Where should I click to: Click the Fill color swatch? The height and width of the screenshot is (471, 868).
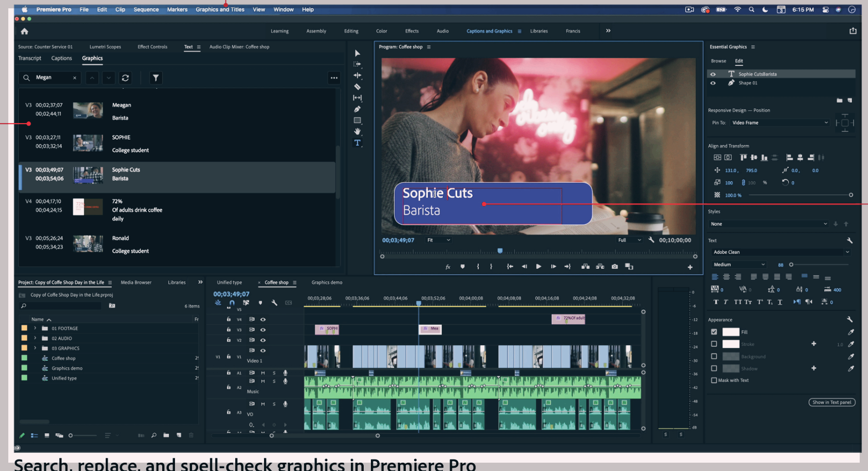point(731,332)
